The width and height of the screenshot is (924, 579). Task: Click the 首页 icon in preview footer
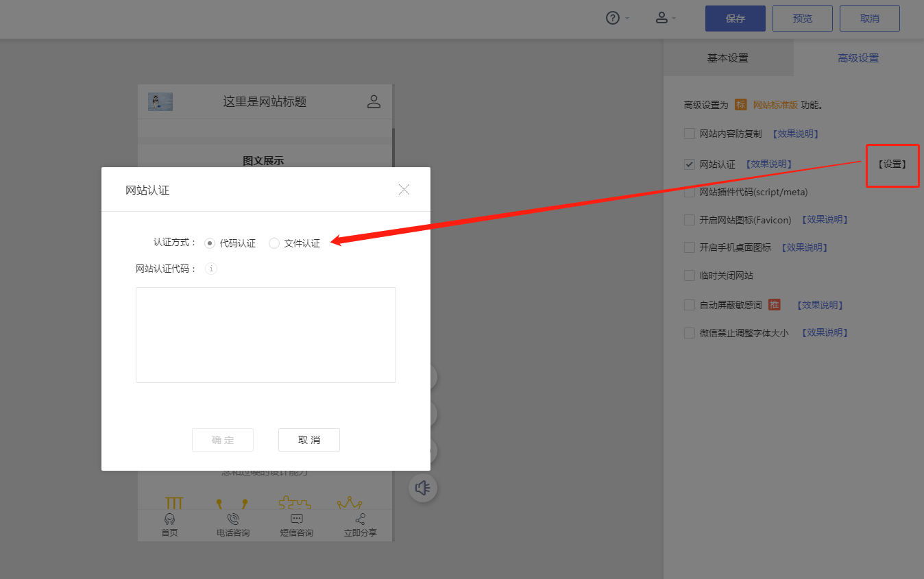[x=169, y=519]
